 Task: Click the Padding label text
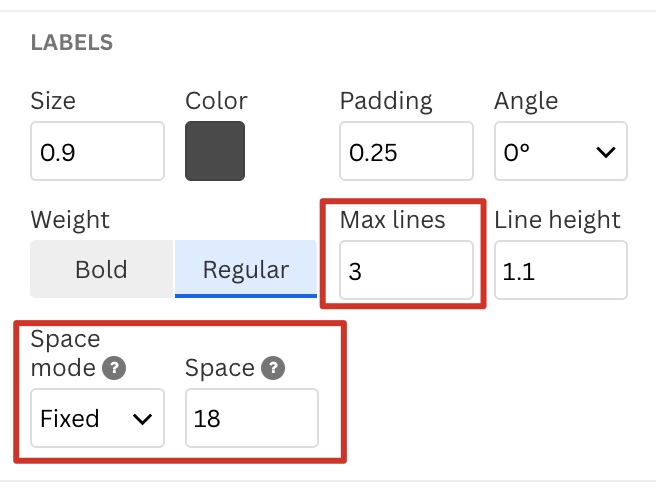[386, 102]
